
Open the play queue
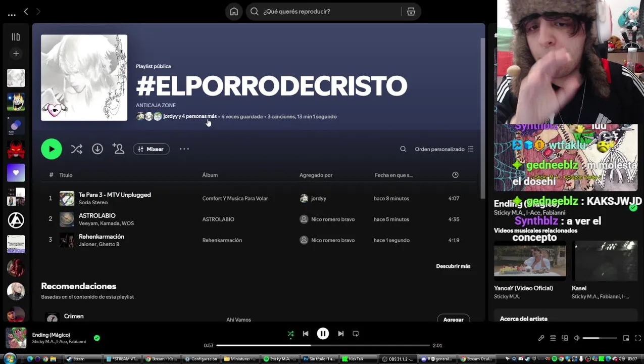tap(553, 338)
